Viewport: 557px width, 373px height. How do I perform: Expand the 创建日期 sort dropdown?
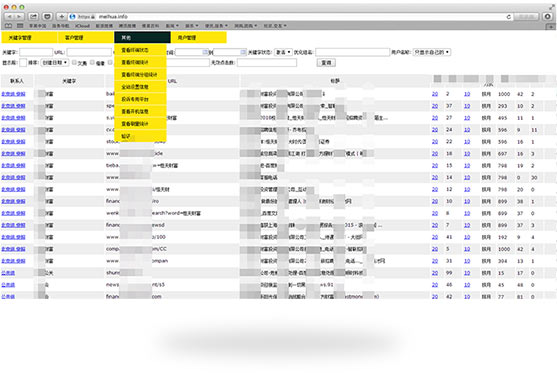pyautogui.click(x=55, y=63)
